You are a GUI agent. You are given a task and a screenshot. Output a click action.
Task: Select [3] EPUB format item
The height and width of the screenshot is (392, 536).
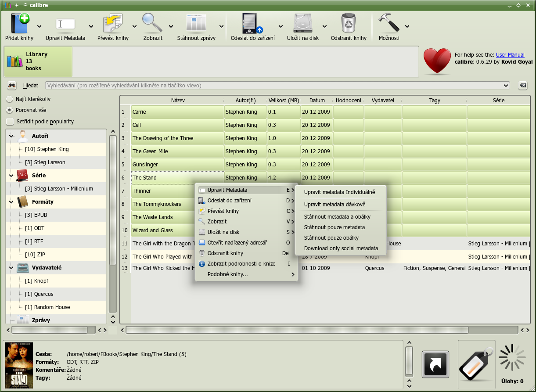[x=36, y=215]
